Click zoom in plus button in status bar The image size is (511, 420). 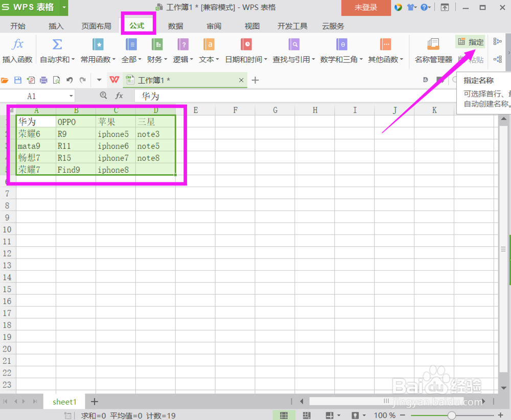501,415
